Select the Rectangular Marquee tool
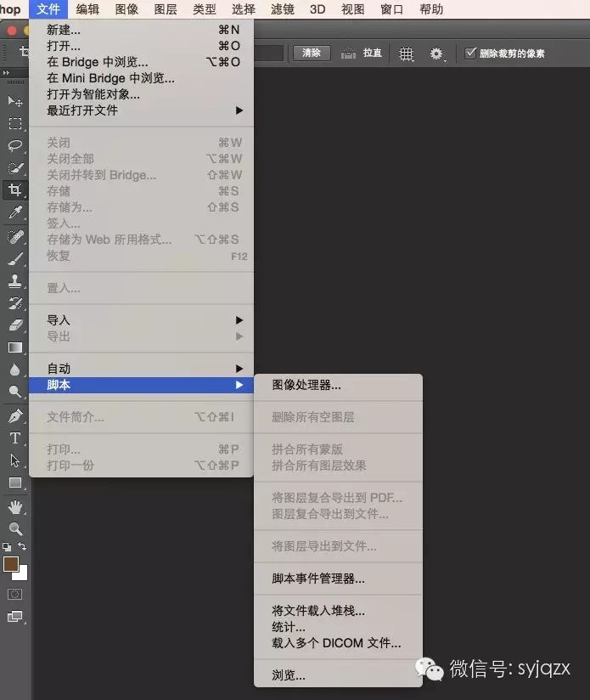590x700 pixels. [x=15, y=124]
